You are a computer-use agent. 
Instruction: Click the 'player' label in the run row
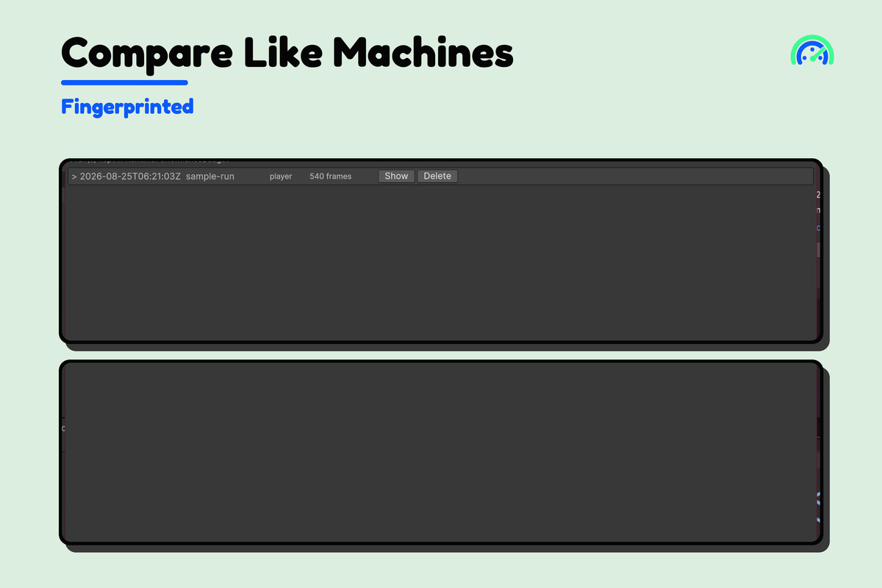click(281, 176)
